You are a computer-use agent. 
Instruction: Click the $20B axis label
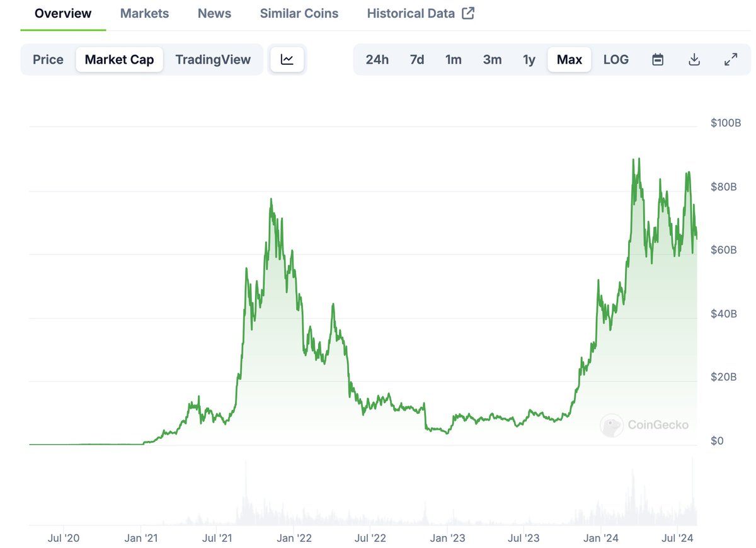click(724, 377)
